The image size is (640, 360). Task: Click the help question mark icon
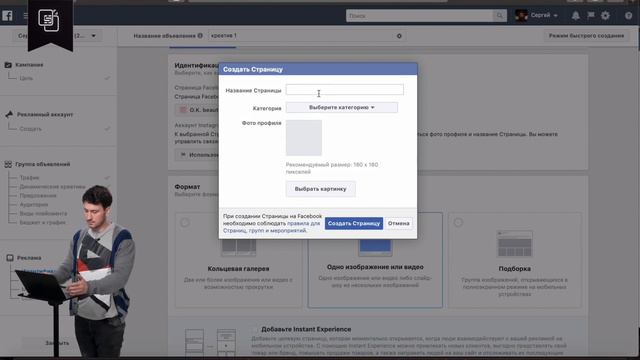629,16
